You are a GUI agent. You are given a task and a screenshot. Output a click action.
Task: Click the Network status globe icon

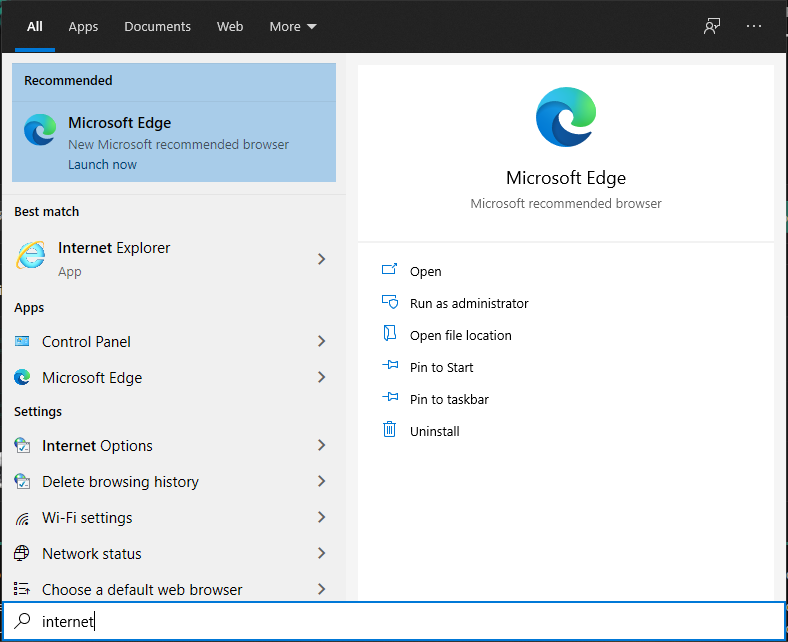coord(22,554)
